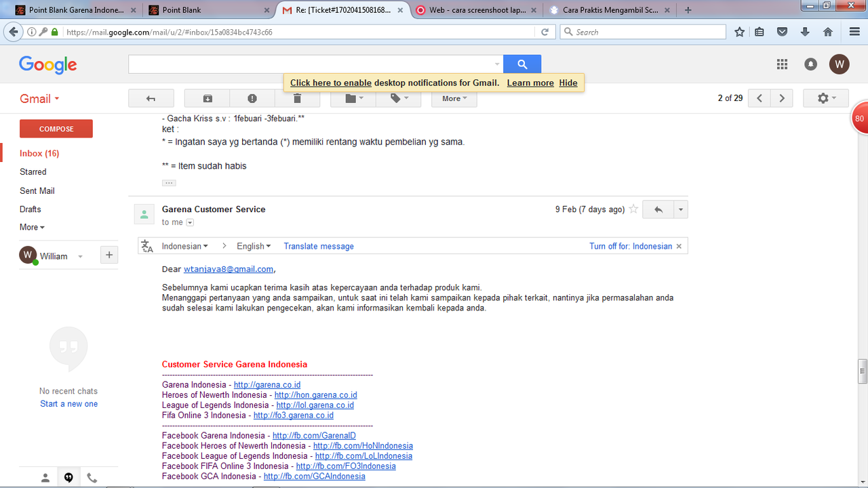Open the Inbox (16) folder
Viewport: 868px width, 488px height.
click(x=39, y=153)
